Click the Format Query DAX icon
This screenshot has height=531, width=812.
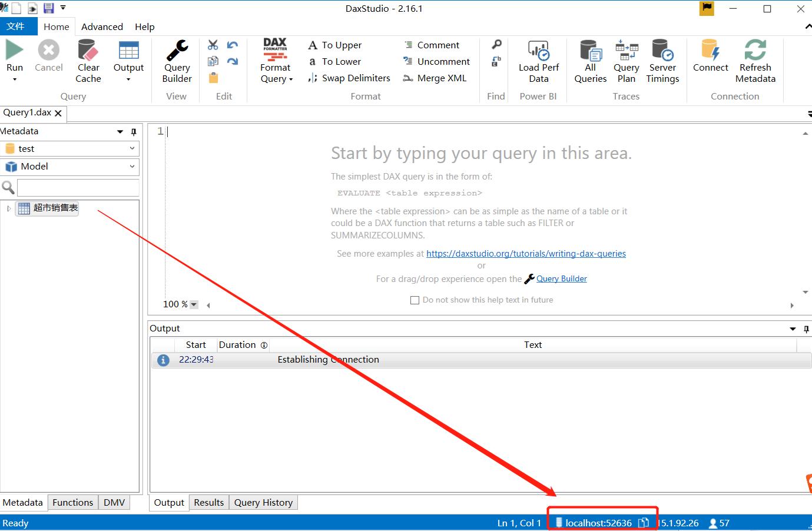pos(275,51)
